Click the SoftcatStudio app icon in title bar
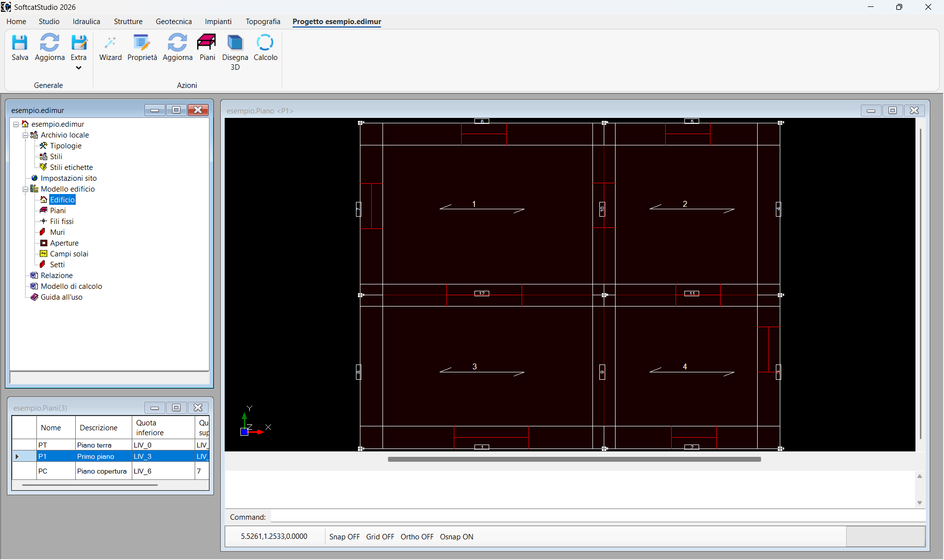The image size is (944, 560). click(6, 7)
